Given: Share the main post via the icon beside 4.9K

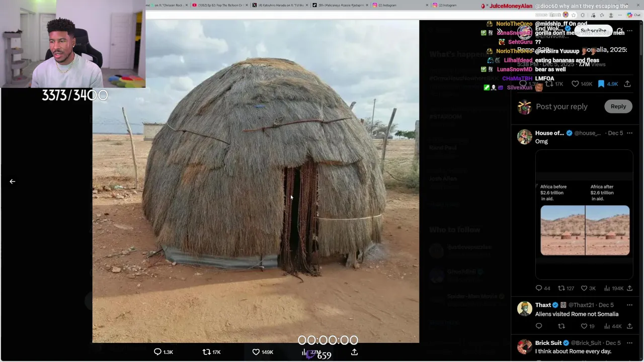Looking at the screenshot, I should 627,84.
